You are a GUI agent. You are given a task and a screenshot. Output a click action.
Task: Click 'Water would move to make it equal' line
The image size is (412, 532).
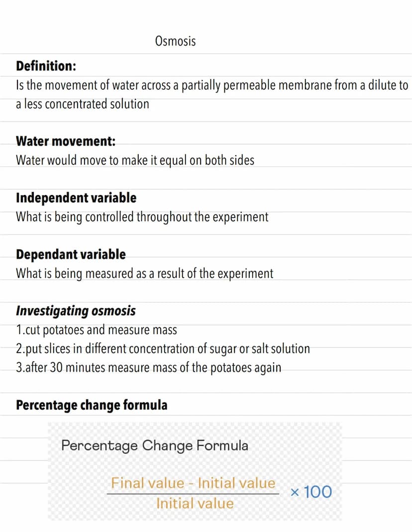tap(135, 160)
